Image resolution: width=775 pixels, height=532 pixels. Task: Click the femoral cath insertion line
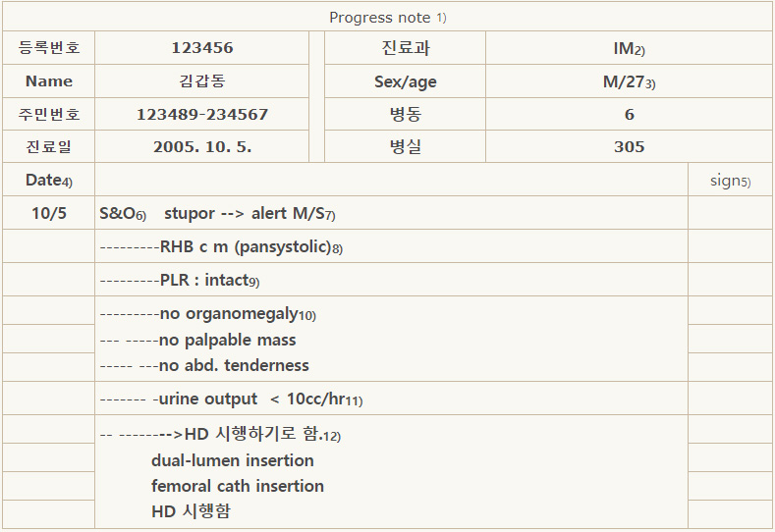tap(238, 486)
